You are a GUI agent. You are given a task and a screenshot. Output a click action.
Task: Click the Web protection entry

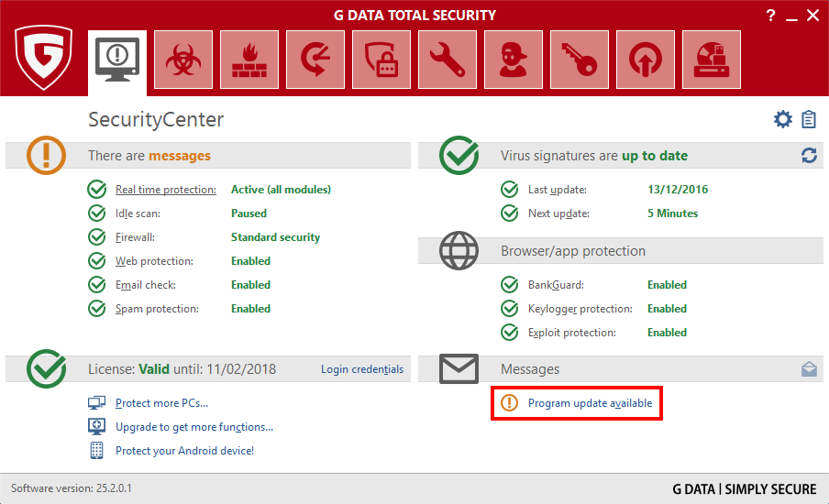click(x=154, y=261)
